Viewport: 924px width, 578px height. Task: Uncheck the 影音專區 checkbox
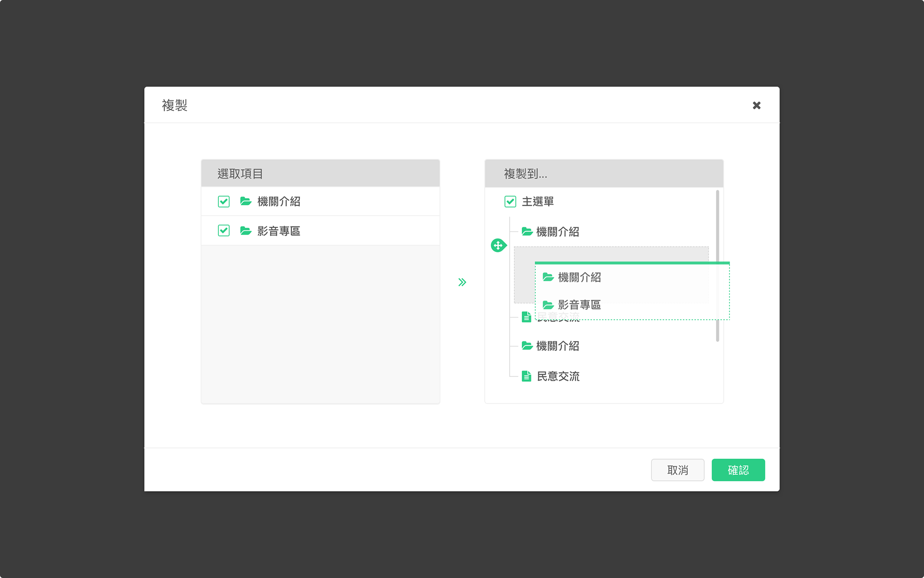pos(224,231)
